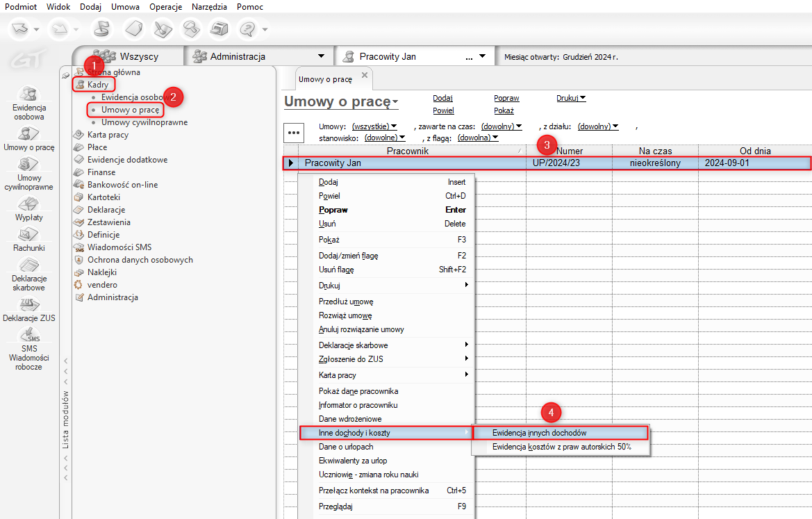Open the Operacje menu
This screenshot has width=812, height=519.
click(165, 6)
